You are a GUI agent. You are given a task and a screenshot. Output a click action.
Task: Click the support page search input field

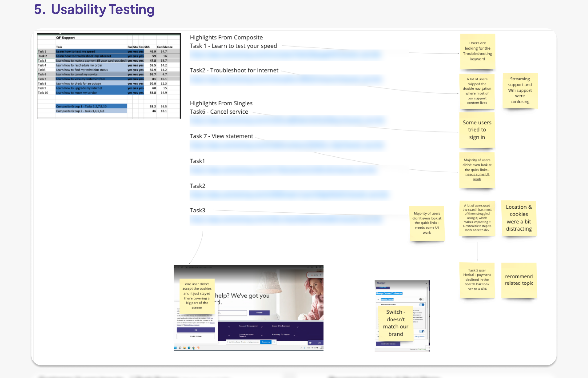point(232,313)
